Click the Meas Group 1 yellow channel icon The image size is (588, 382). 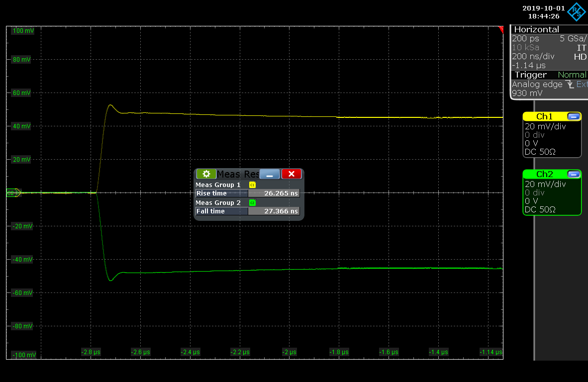[252, 185]
